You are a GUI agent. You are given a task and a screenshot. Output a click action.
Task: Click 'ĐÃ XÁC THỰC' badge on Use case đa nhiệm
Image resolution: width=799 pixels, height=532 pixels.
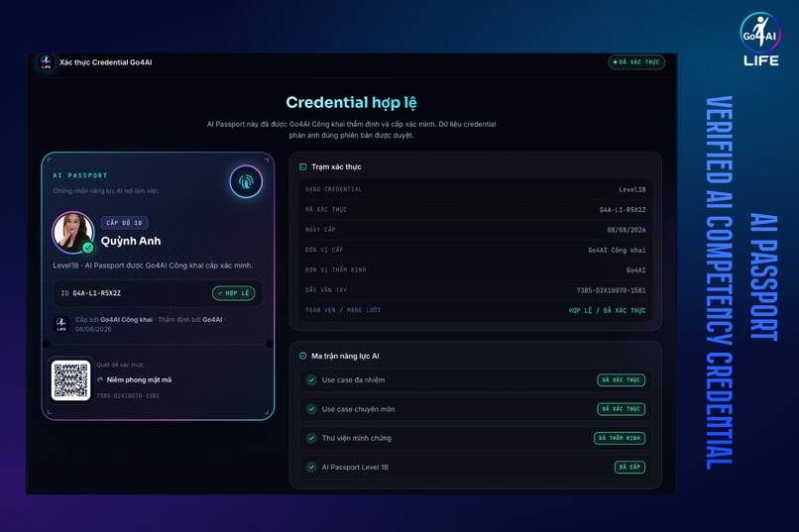(x=622, y=379)
